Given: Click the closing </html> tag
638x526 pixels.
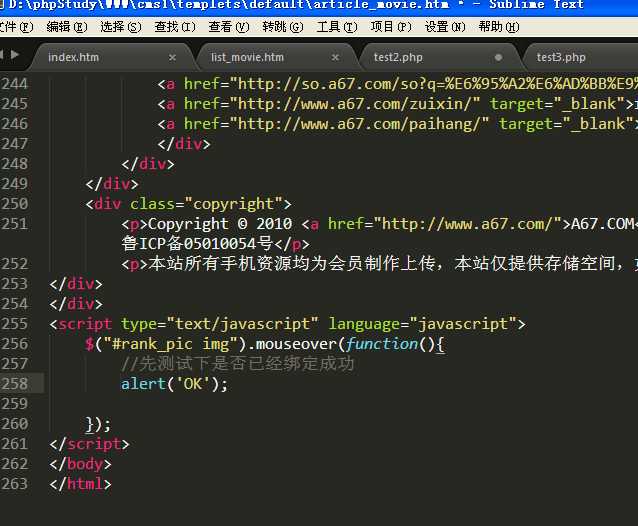Looking at the screenshot, I should [x=81, y=484].
